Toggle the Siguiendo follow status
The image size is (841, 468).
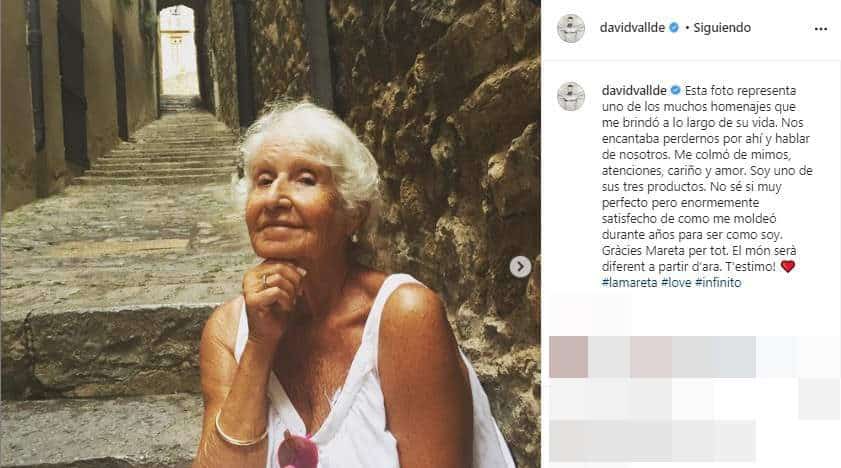[x=722, y=27]
